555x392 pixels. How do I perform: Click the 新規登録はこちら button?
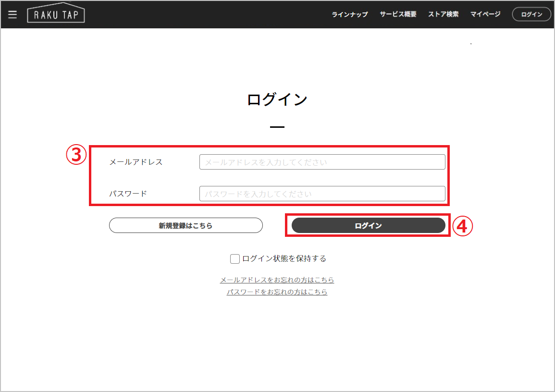185,225
